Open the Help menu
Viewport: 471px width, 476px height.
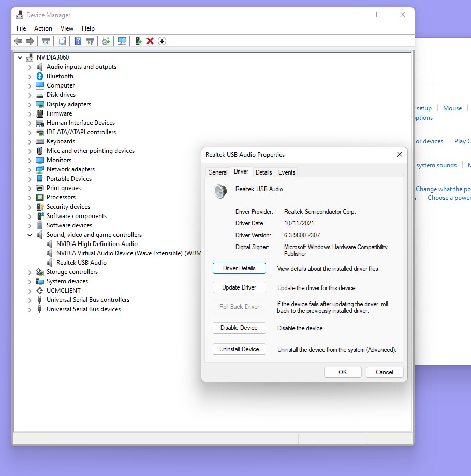tap(89, 28)
